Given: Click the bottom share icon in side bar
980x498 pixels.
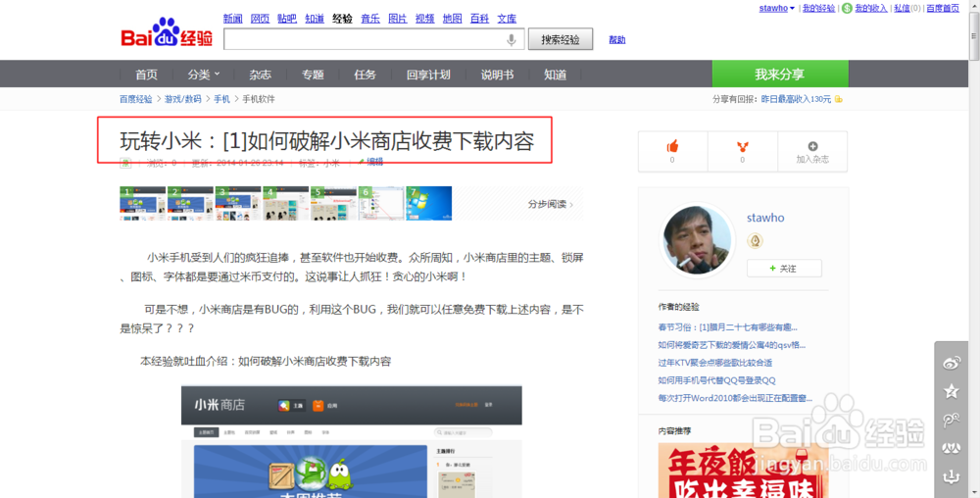Looking at the screenshot, I should [x=952, y=476].
